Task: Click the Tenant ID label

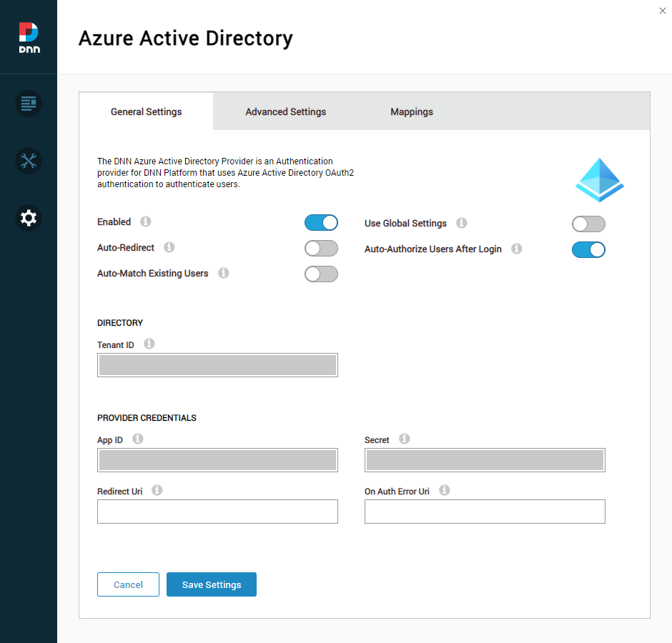Action: tap(116, 345)
